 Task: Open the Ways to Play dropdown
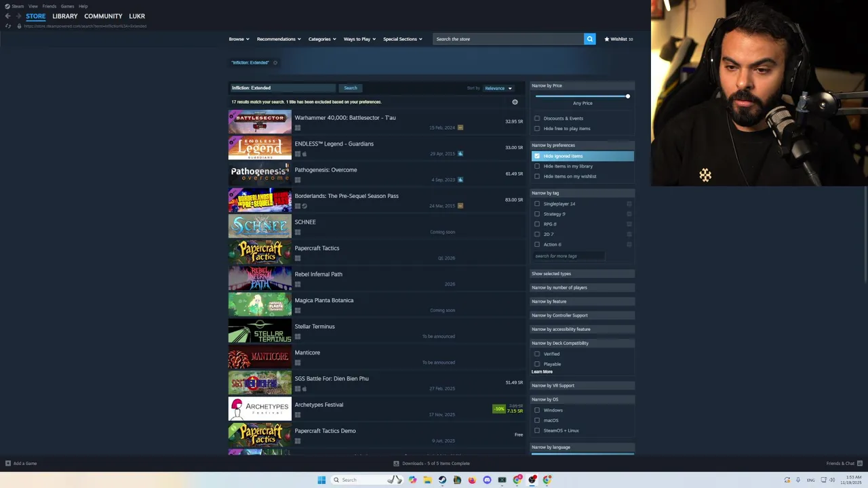[x=359, y=39]
